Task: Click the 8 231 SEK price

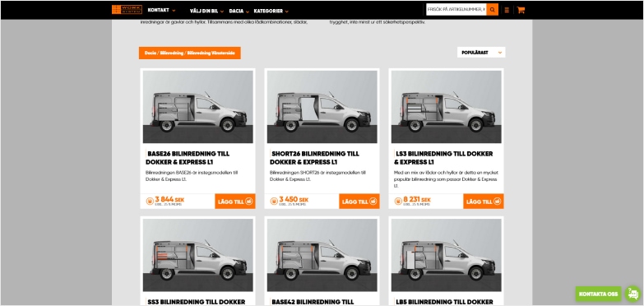Action: tap(417, 200)
